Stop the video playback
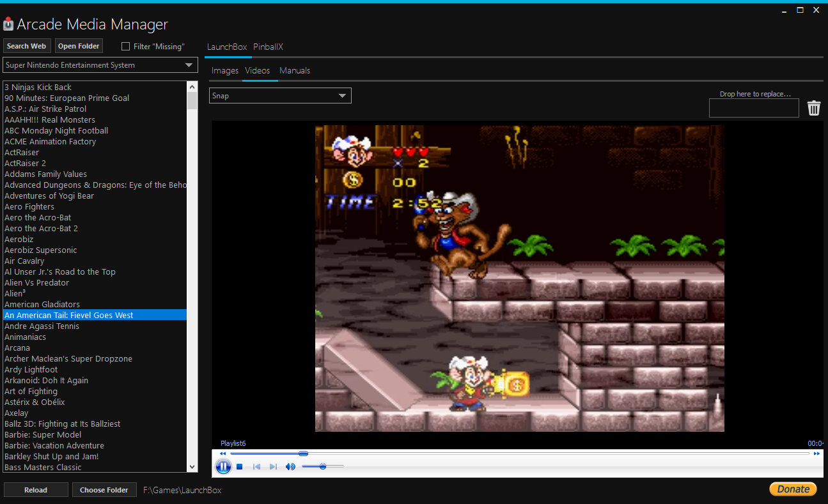828x504 pixels. [x=240, y=467]
